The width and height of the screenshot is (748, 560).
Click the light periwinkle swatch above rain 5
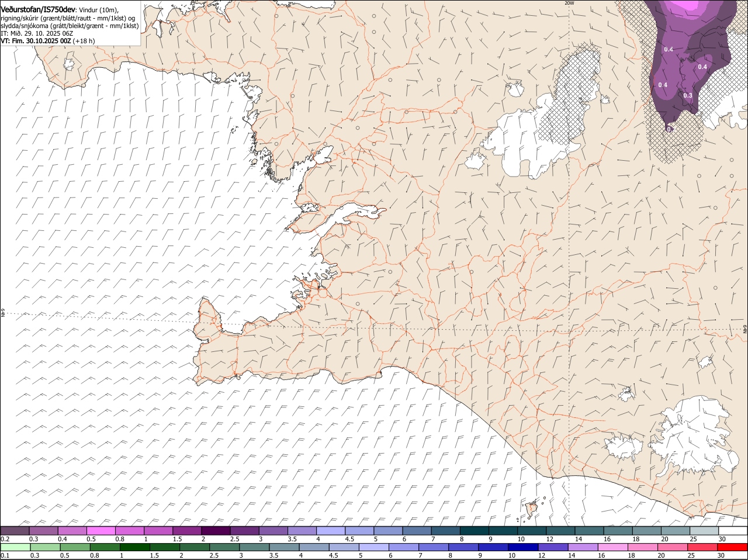pos(374,547)
